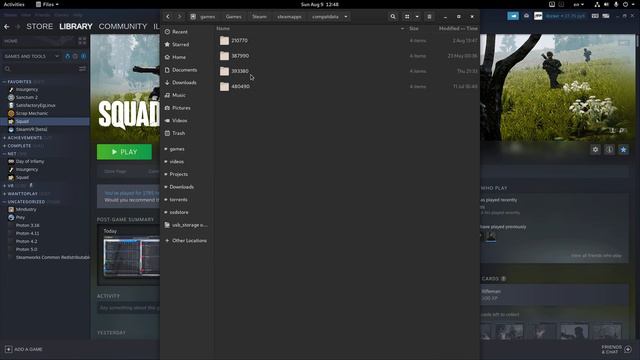640x360 pixels.
Task: Open Pictures in Files sidebar
Action: point(181,108)
